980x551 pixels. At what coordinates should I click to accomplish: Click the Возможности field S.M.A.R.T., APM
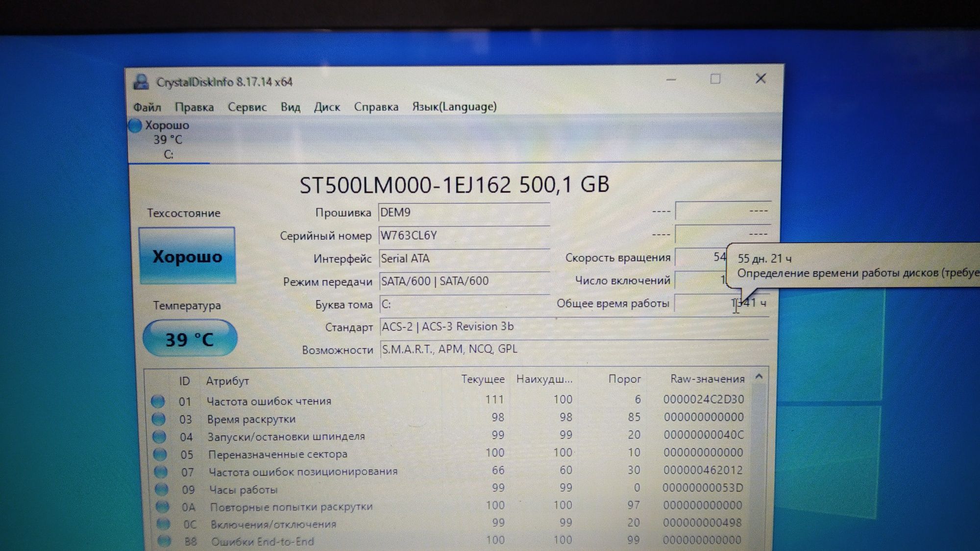point(574,349)
